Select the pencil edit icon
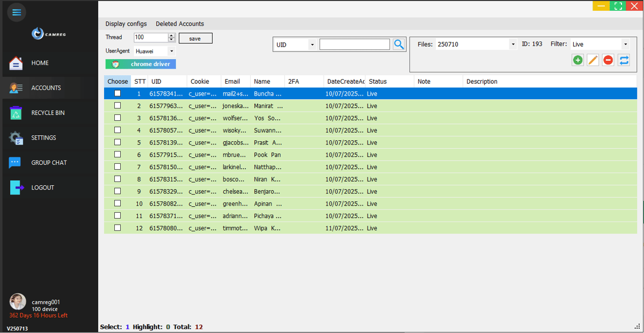The width and height of the screenshot is (644, 333). pyautogui.click(x=592, y=60)
